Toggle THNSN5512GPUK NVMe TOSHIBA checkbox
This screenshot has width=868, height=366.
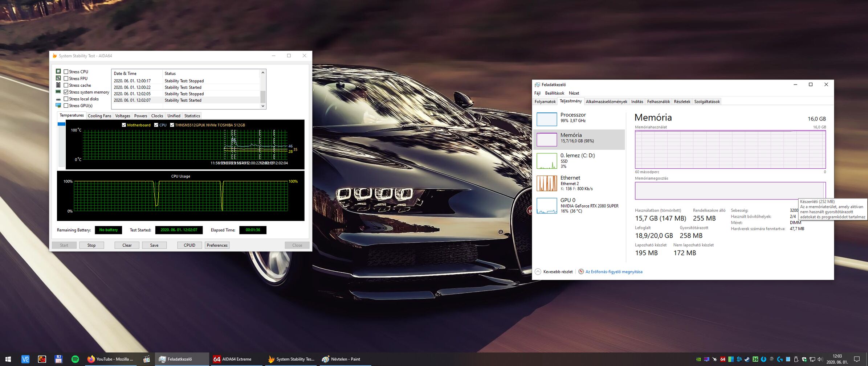coord(172,125)
